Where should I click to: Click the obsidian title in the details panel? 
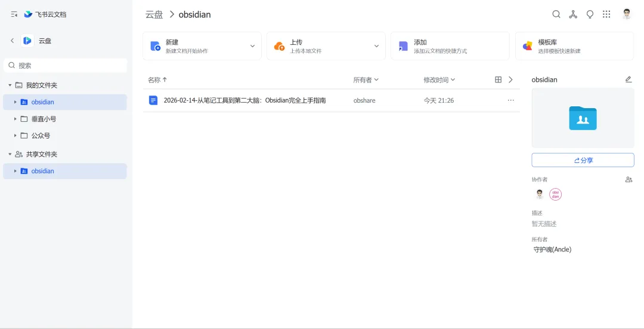544,80
